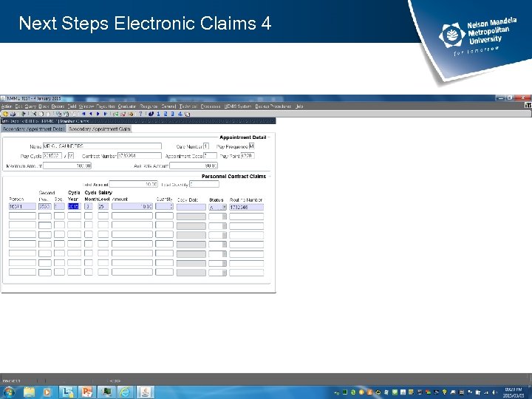Click the red delete record icon
This screenshot has width=532, height=399.
point(123,114)
